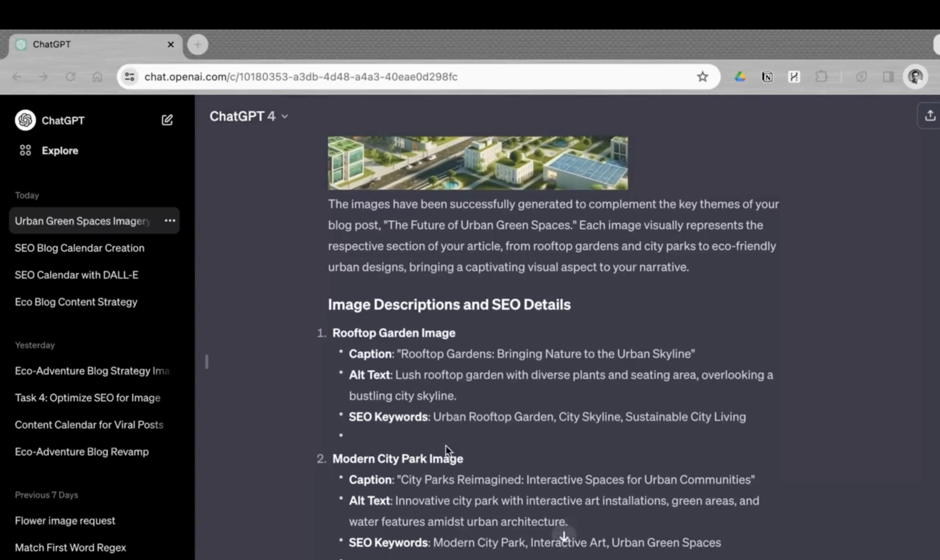Screen dimensions: 940x560
Task: Select the Eco Blog Content Strategy chat
Action: 76,302
